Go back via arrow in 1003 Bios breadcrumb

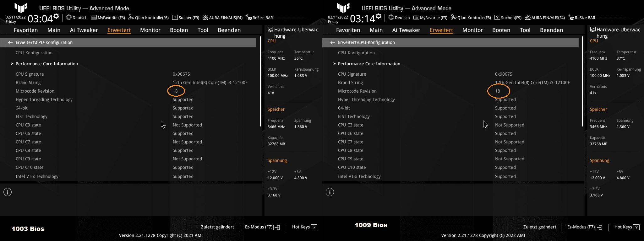10,42
